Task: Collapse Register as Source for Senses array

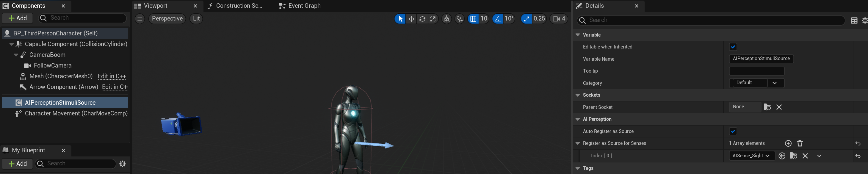Action: 578,144
